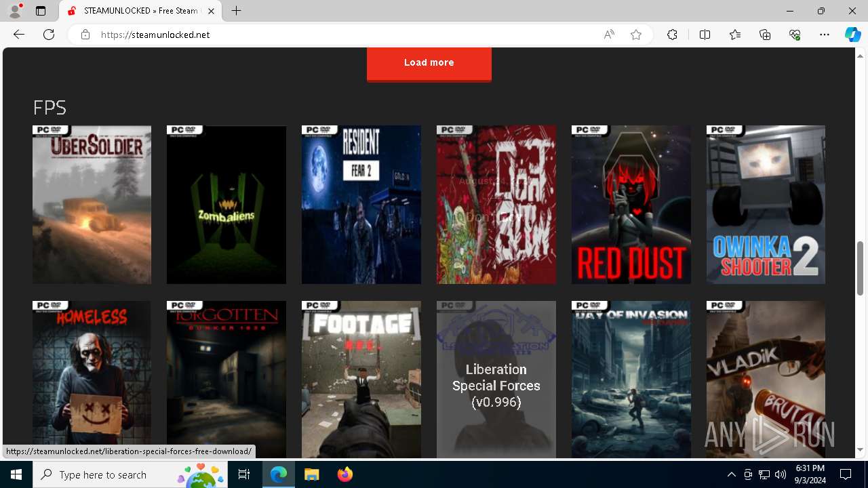Select the Footage game thumbnail
Image resolution: width=868 pixels, height=488 pixels.
click(x=361, y=380)
